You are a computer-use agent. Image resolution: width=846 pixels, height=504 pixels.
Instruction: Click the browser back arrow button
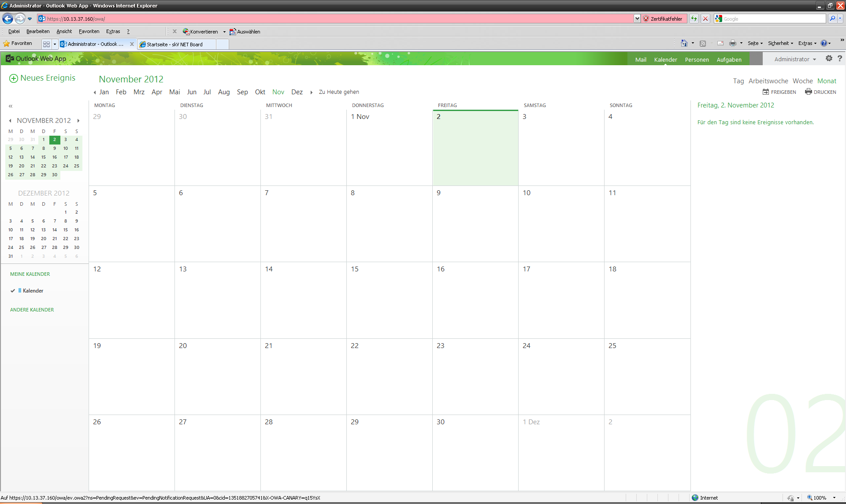tap(7, 19)
